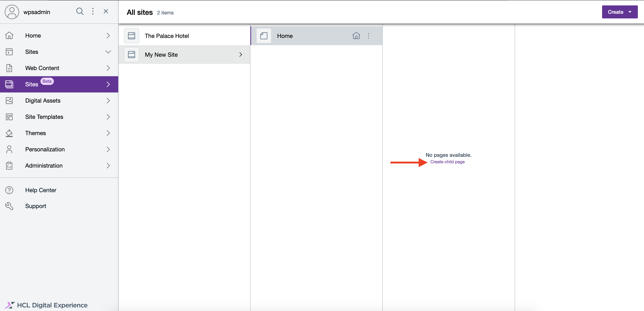Expand My New Site chevron
The width and height of the screenshot is (644, 311).
tap(241, 55)
